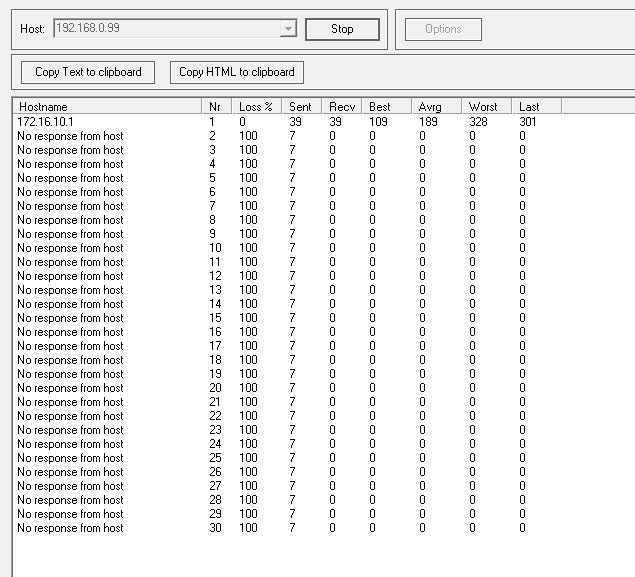Click Last value 301

528,121
